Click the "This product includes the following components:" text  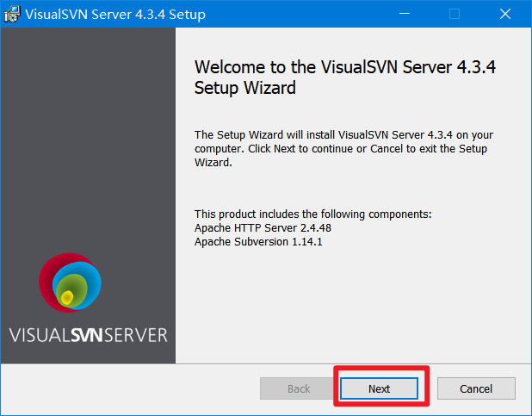312,214
